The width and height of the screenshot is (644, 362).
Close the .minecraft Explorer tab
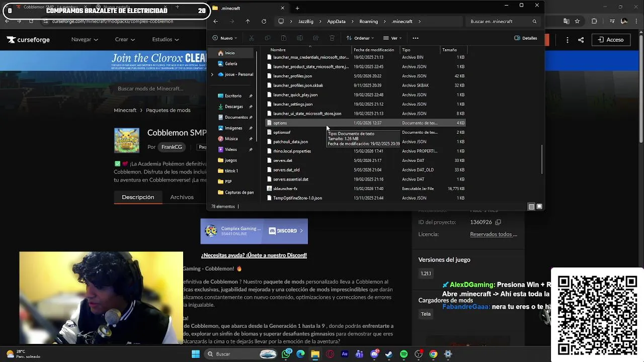(282, 8)
